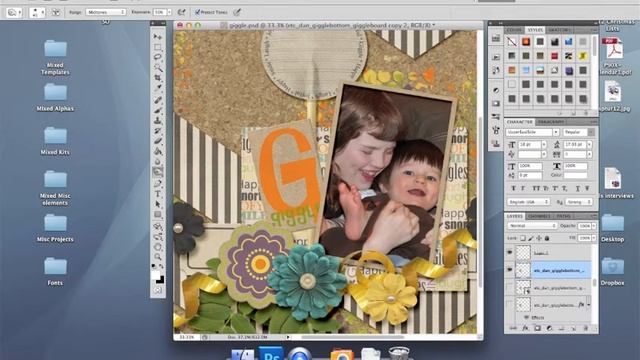Toggle lock position icon
The width and height of the screenshot is (640, 360).
(x=539, y=238)
